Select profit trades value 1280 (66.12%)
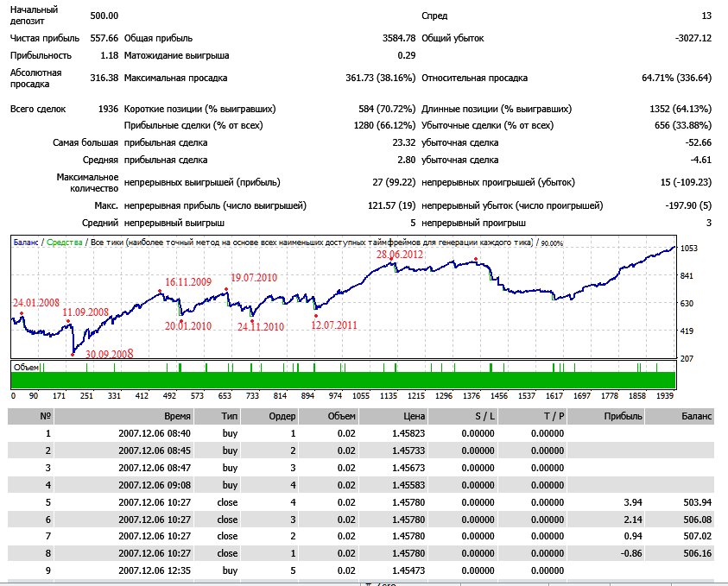 click(384, 126)
